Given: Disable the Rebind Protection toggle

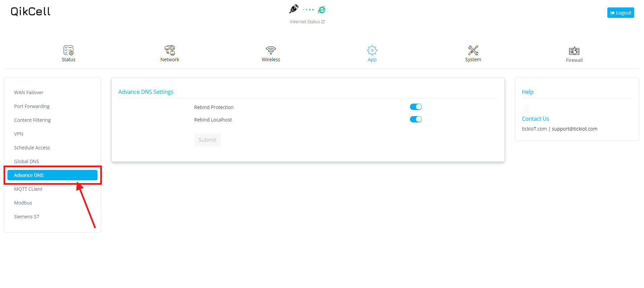Looking at the screenshot, I should (416, 107).
